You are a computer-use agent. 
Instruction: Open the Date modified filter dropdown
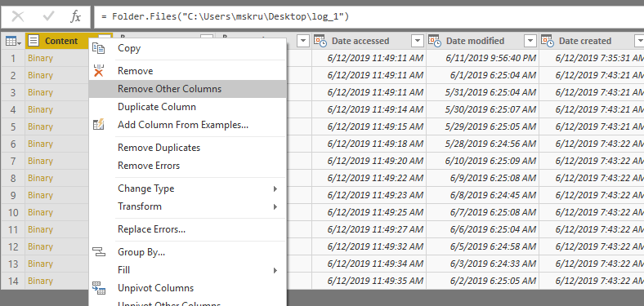530,41
